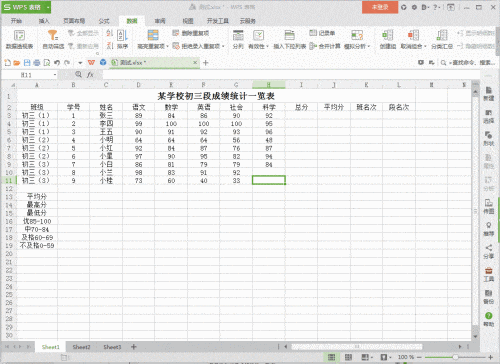Select page break preview view

[348, 357]
